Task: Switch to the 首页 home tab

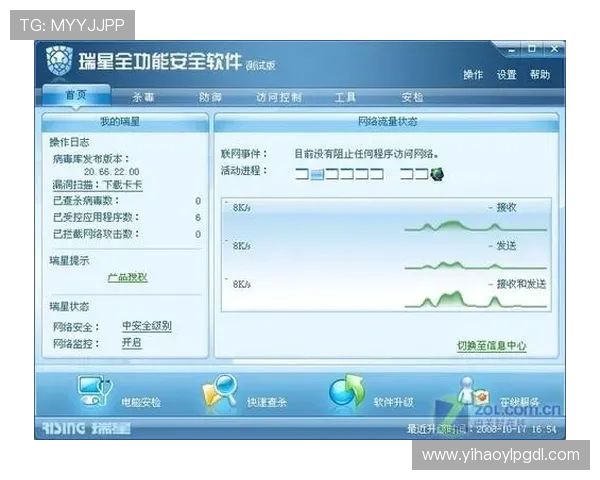Action: point(76,95)
